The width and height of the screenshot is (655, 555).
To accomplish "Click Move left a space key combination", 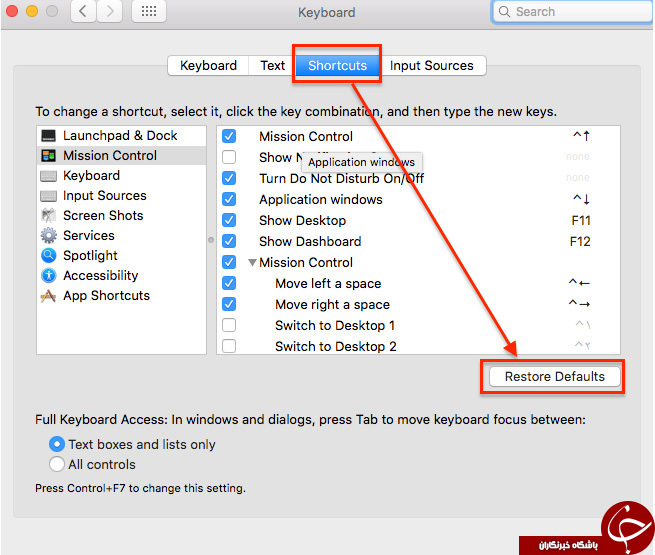I will (579, 283).
